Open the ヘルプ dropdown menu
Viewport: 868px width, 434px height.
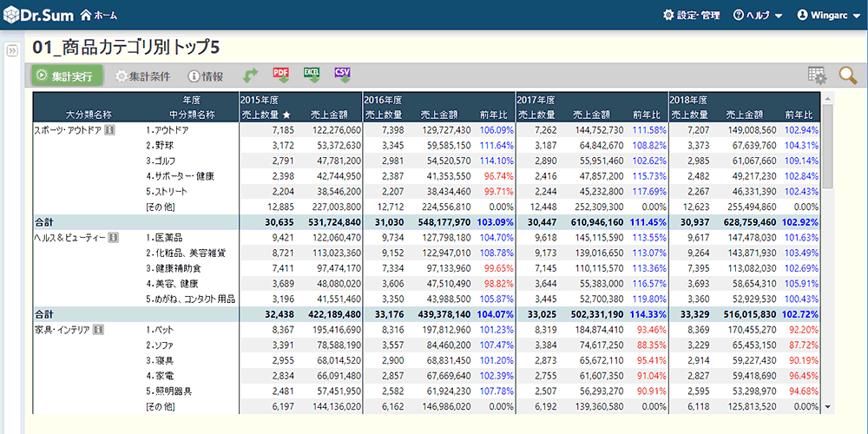pos(758,15)
